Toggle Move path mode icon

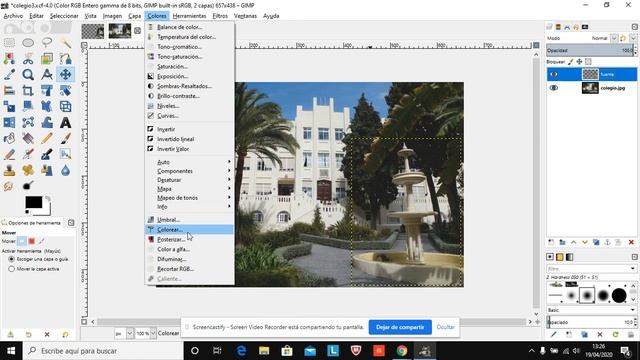tap(41, 241)
